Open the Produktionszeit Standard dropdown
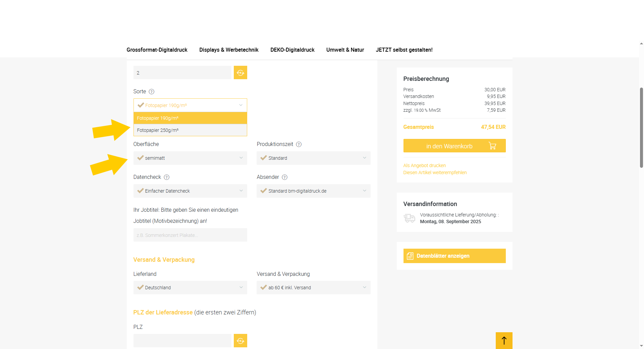This screenshot has height=349, width=644. (313, 158)
